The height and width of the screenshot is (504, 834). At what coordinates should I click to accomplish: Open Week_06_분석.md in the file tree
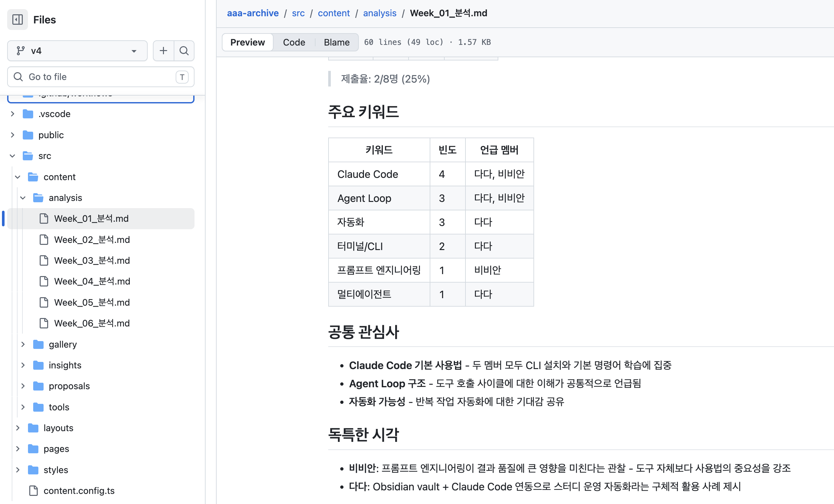[101, 323]
